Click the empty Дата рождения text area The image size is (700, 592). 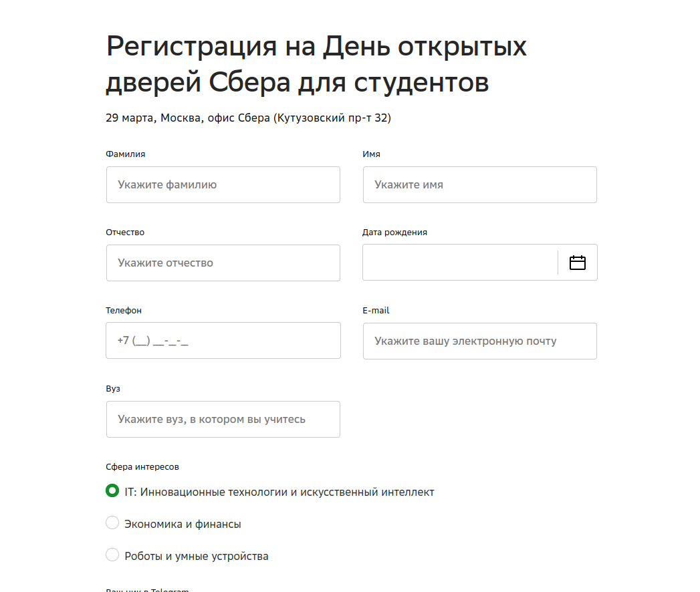coord(459,263)
